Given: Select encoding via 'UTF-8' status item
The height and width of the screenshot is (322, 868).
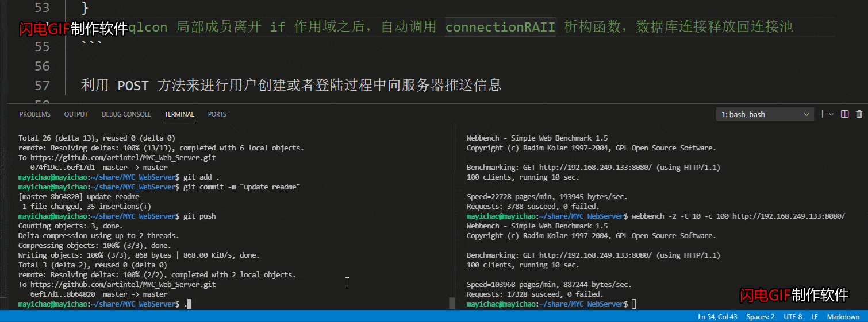Looking at the screenshot, I should coord(793,317).
